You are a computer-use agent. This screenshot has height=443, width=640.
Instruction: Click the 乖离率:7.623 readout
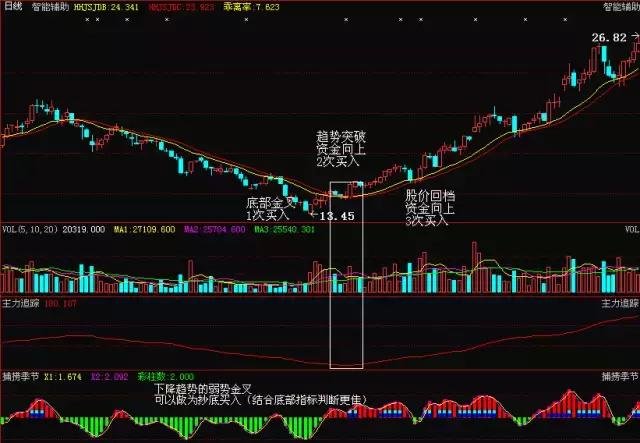[252, 7]
